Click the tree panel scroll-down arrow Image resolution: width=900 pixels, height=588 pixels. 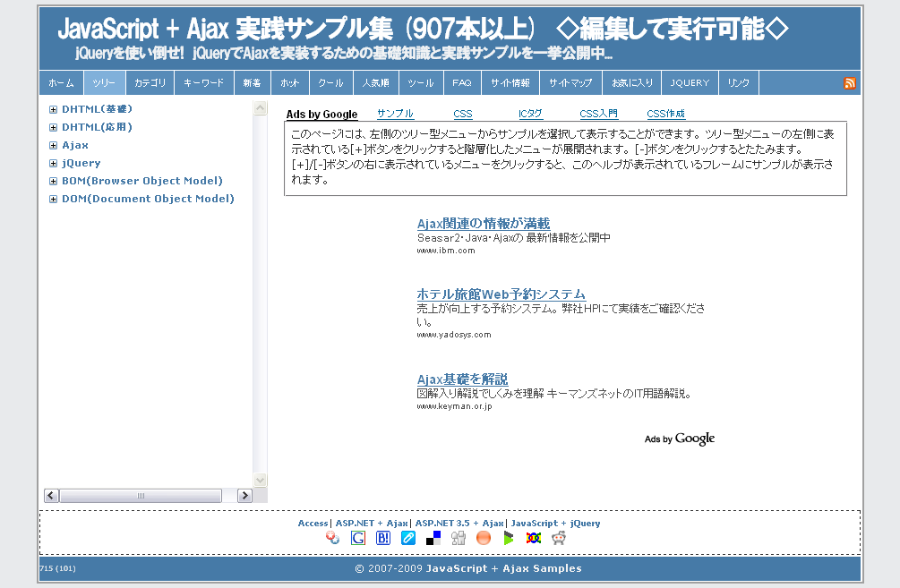261,480
